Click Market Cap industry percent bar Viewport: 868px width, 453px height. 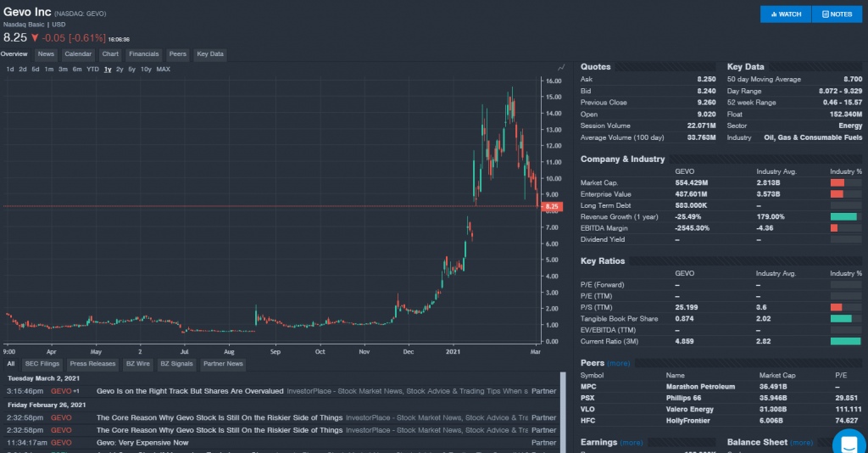coord(845,182)
